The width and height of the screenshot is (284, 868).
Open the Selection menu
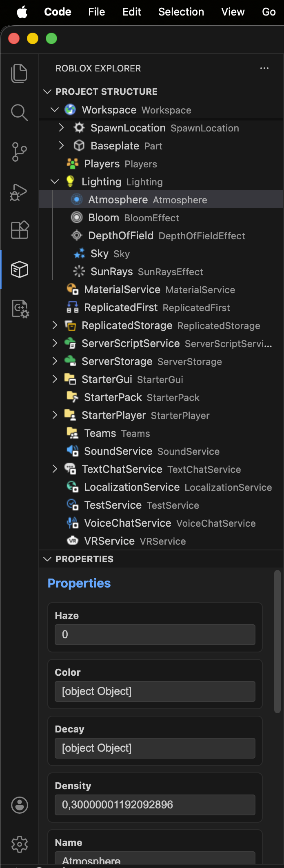coord(181,12)
